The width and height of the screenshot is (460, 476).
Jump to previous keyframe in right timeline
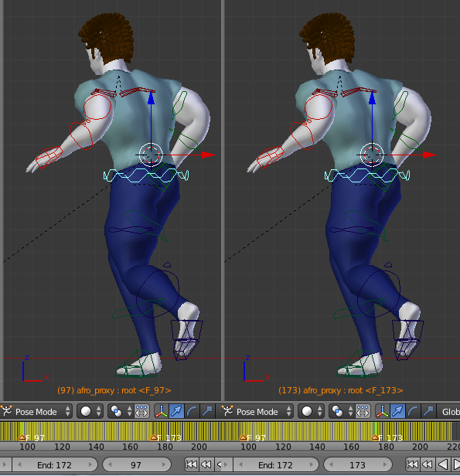point(428,464)
